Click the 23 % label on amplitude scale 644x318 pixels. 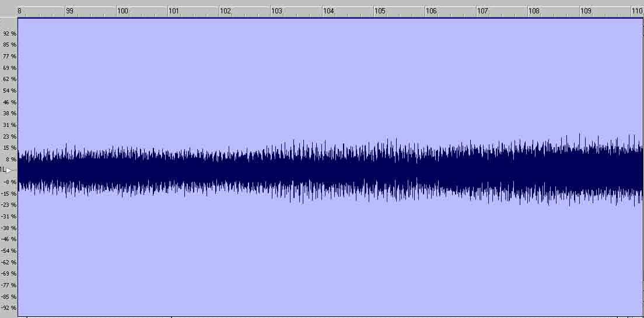coord(9,137)
